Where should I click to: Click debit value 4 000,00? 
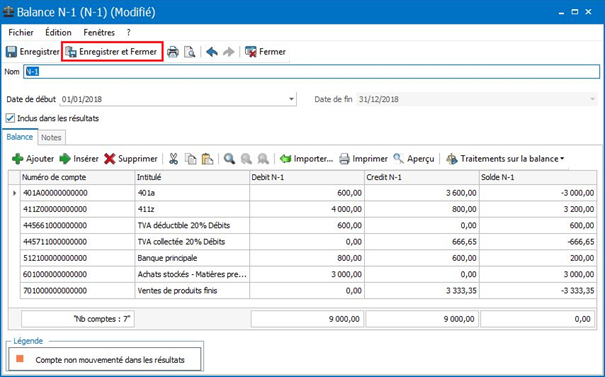[x=307, y=209]
